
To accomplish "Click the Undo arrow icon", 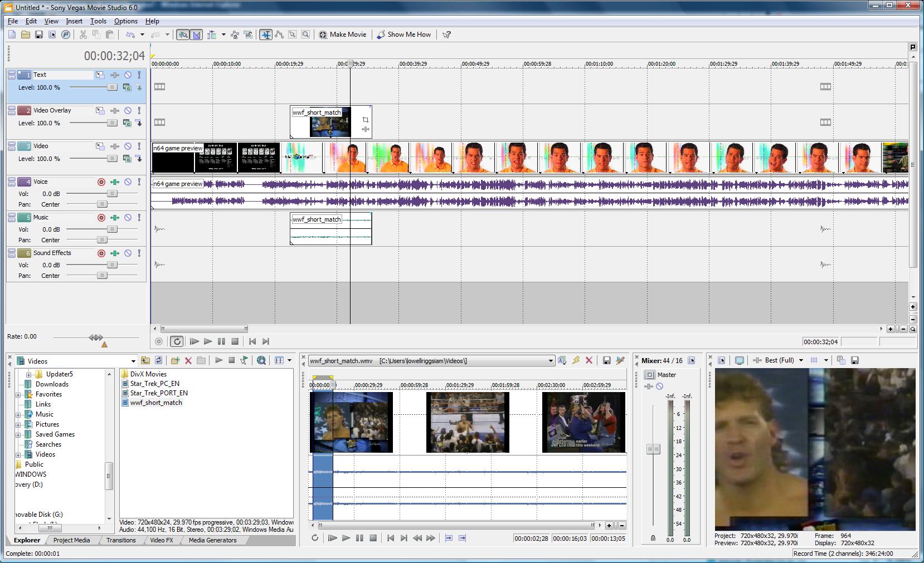I will (x=130, y=35).
